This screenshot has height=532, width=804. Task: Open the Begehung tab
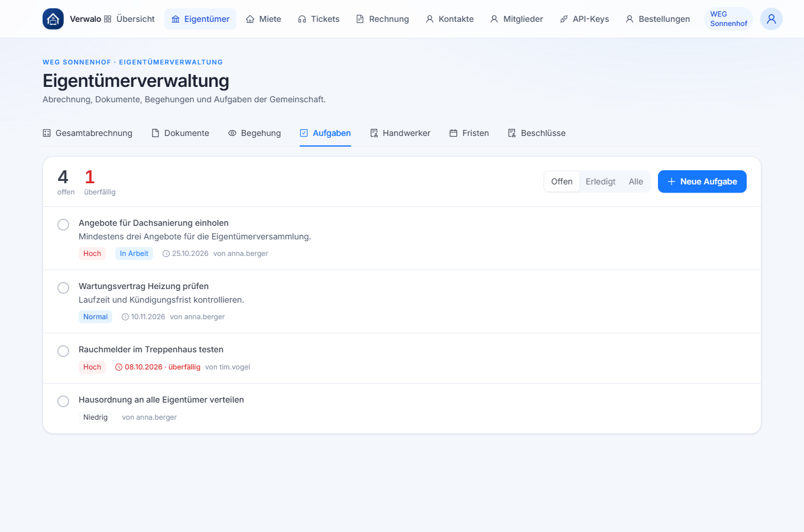click(x=255, y=133)
